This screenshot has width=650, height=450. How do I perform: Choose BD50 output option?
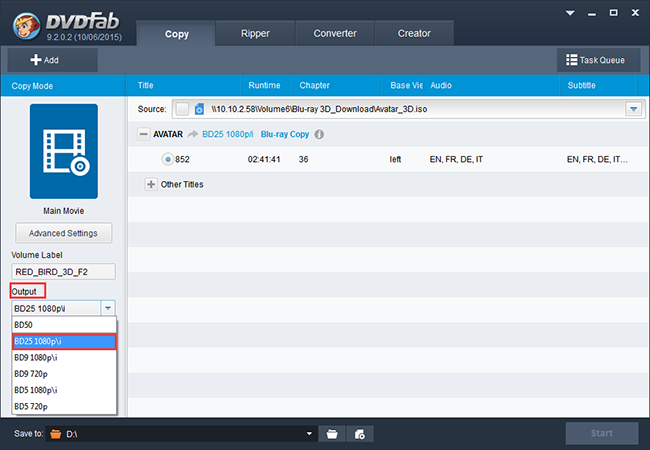64,325
